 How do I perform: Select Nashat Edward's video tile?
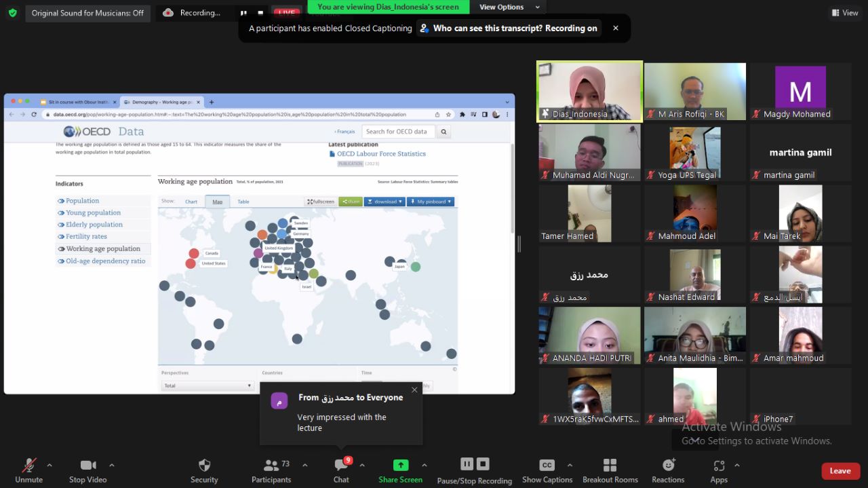[x=695, y=275]
